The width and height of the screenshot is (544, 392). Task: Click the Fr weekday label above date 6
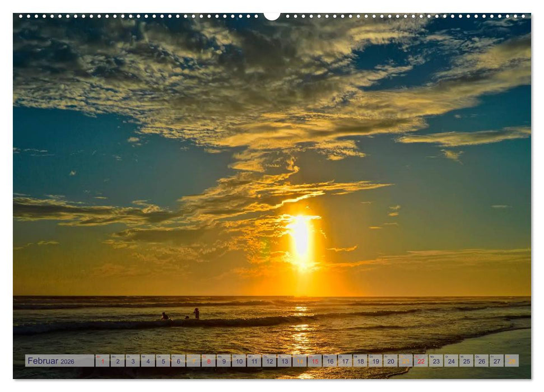pos(174,357)
